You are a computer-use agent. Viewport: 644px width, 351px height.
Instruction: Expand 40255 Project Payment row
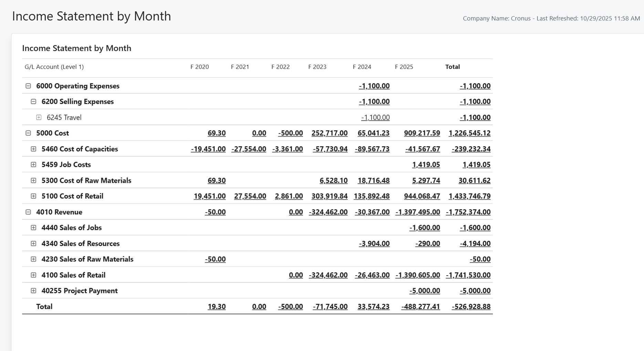point(33,291)
